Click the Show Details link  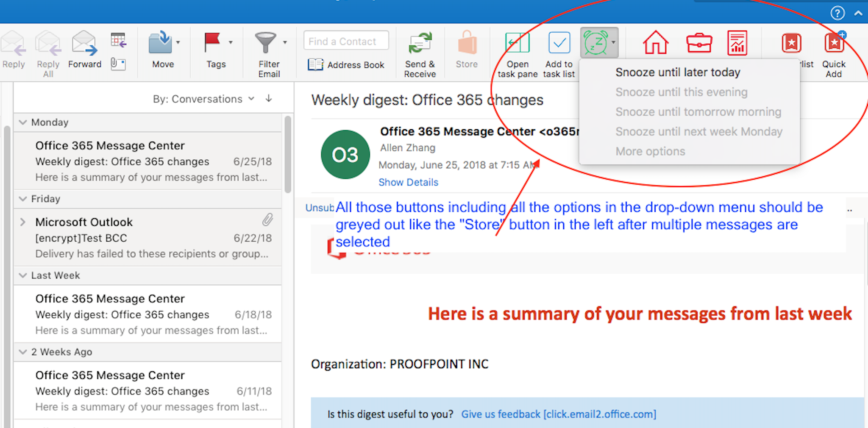pos(408,182)
